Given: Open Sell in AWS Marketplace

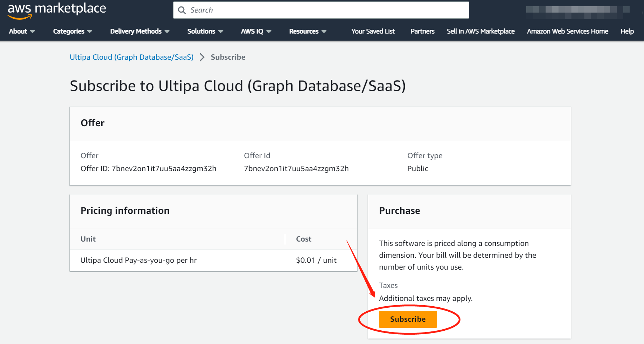Looking at the screenshot, I should pyautogui.click(x=481, y=31).
